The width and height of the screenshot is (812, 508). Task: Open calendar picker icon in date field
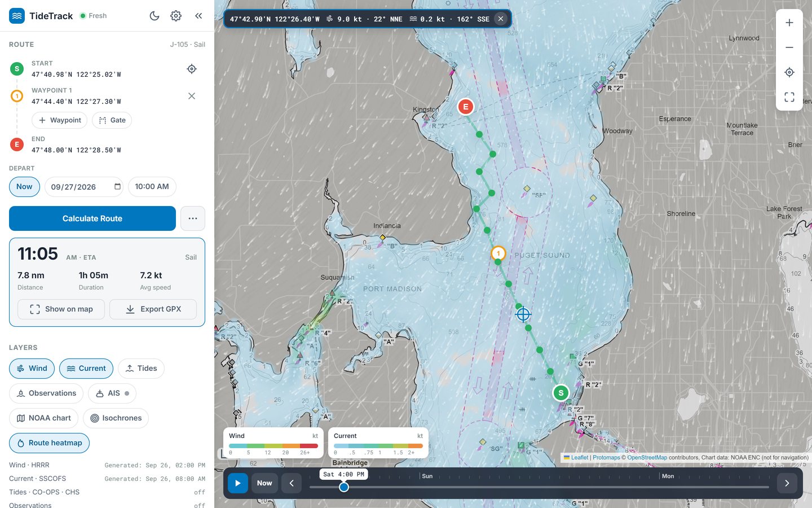pyautogui.click(x=117, y=187)
